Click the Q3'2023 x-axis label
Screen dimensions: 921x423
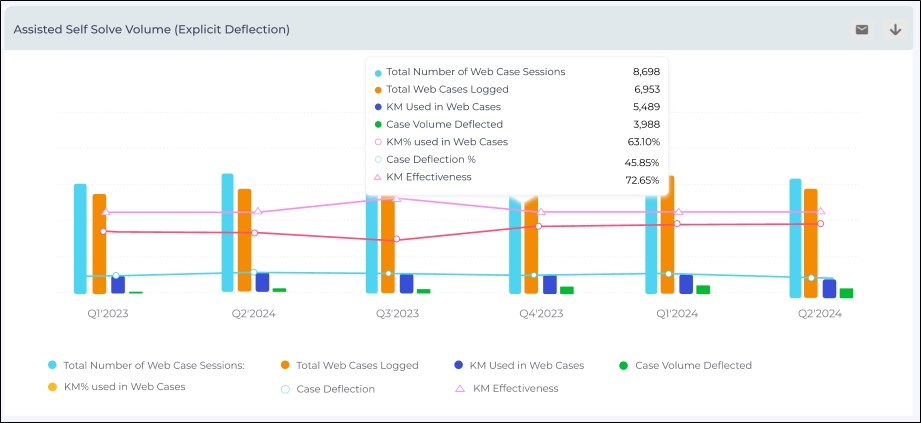pos(397,314)
